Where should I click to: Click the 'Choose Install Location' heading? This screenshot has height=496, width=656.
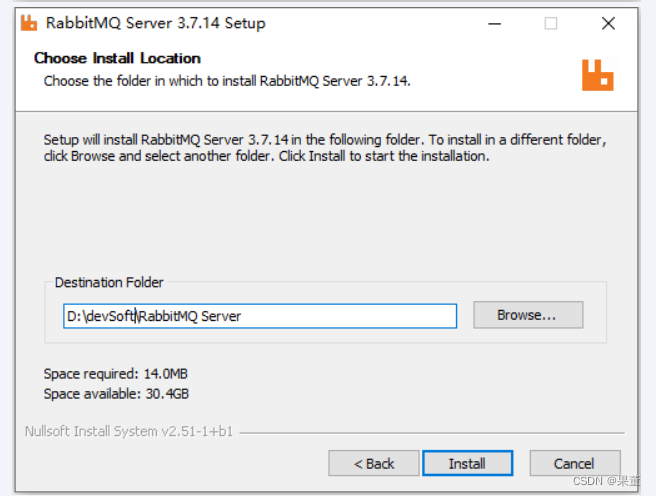pyautogui.click(x=117, y=58)
